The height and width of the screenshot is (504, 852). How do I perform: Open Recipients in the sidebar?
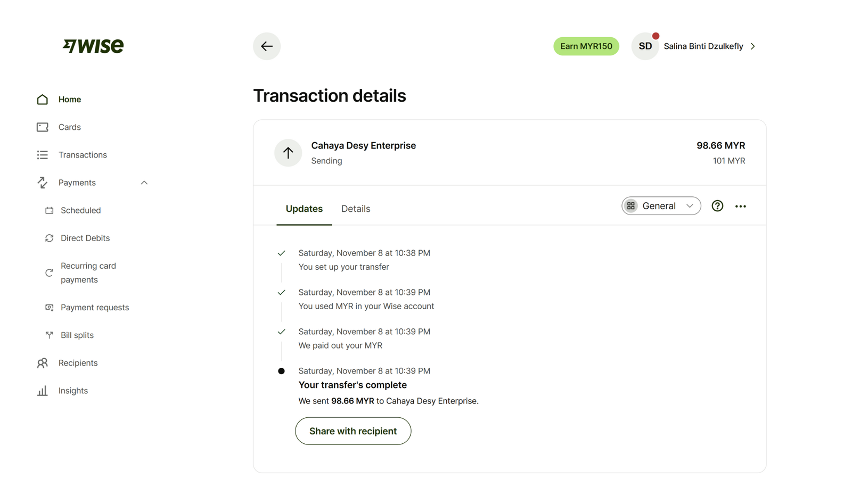tap(78, 363)
